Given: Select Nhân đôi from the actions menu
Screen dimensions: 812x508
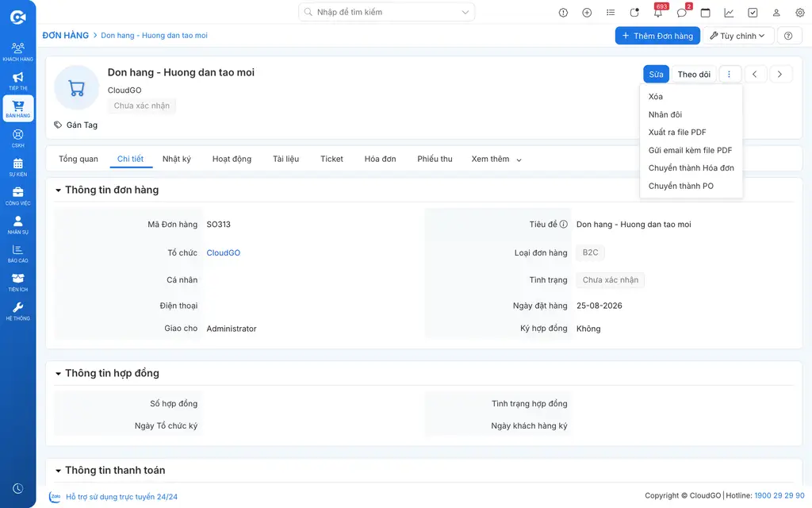Looking at the screenshot, I should 691,114.
